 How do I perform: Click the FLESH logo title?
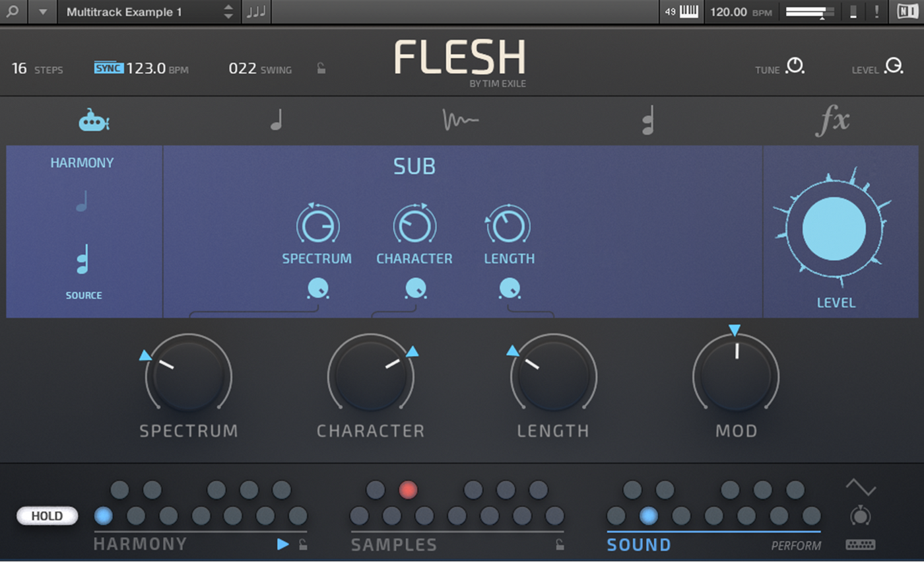(460, 57)
